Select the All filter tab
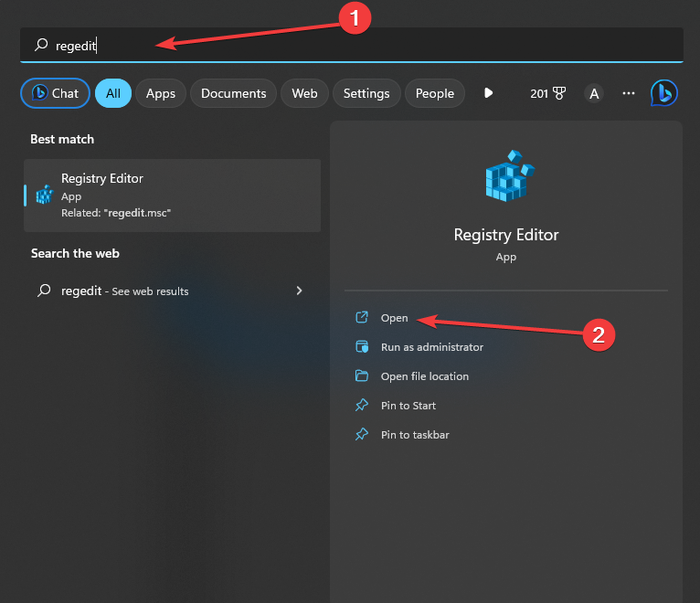700x603 pixels. pyautogui.click(x=113, y=93)
